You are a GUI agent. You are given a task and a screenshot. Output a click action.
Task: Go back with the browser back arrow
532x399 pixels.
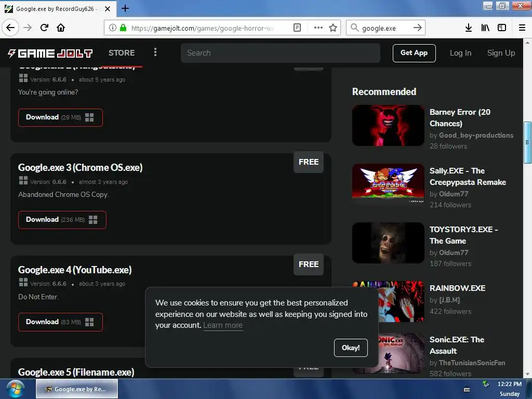[x=10, y=28]
